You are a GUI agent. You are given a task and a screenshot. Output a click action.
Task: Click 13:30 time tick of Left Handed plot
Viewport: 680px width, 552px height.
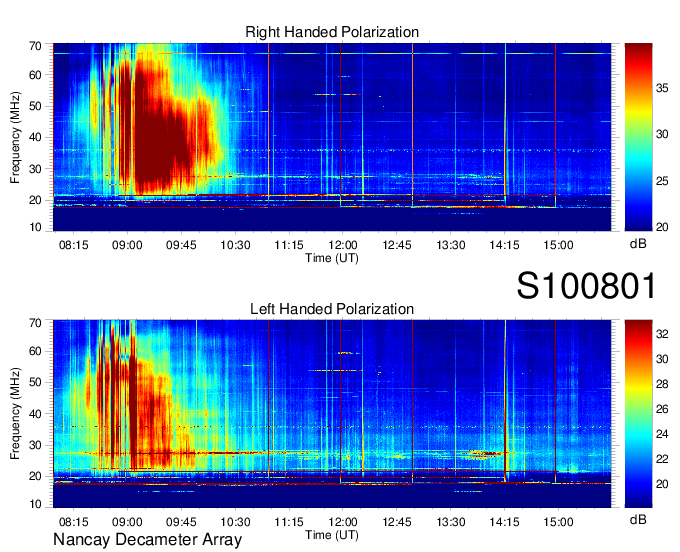(x=451, y=522)
